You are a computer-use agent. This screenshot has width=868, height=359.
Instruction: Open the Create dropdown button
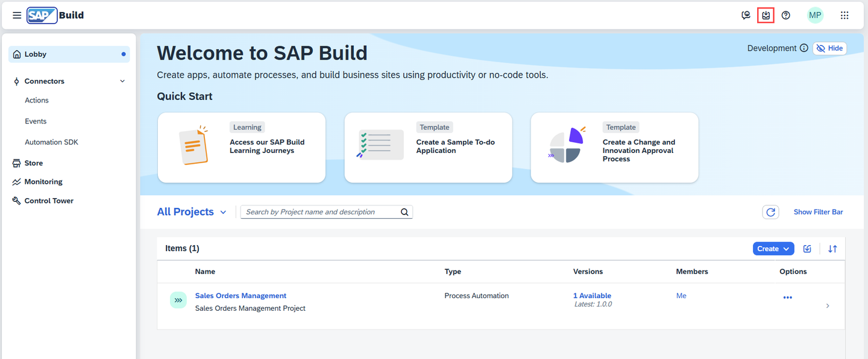click(x=774, y=249)
